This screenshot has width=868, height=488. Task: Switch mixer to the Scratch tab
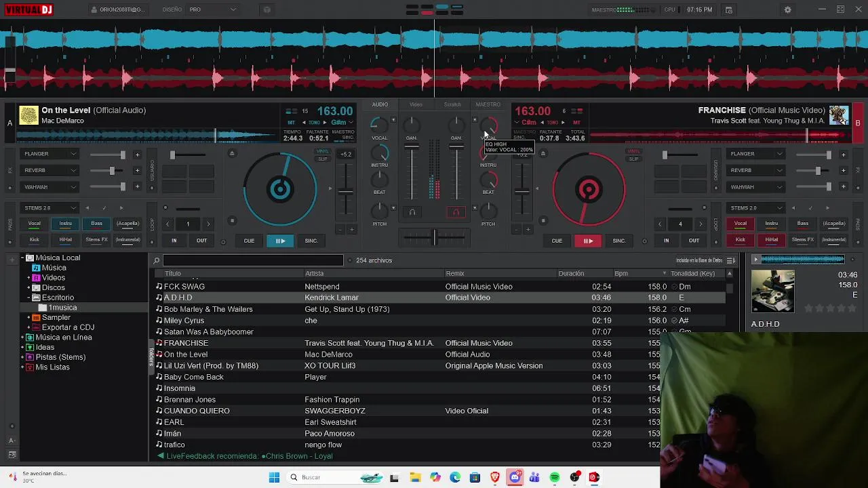[452, 104]
